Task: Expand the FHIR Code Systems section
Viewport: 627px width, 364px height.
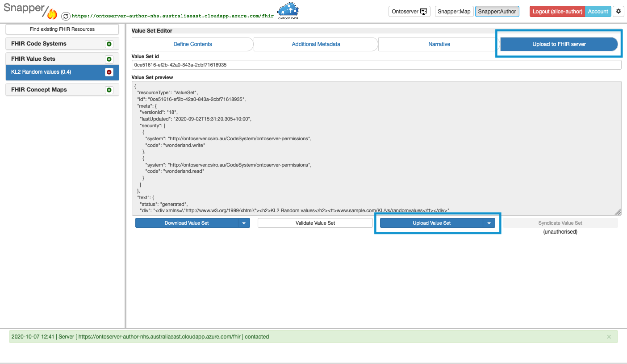Action: [39, 44]
